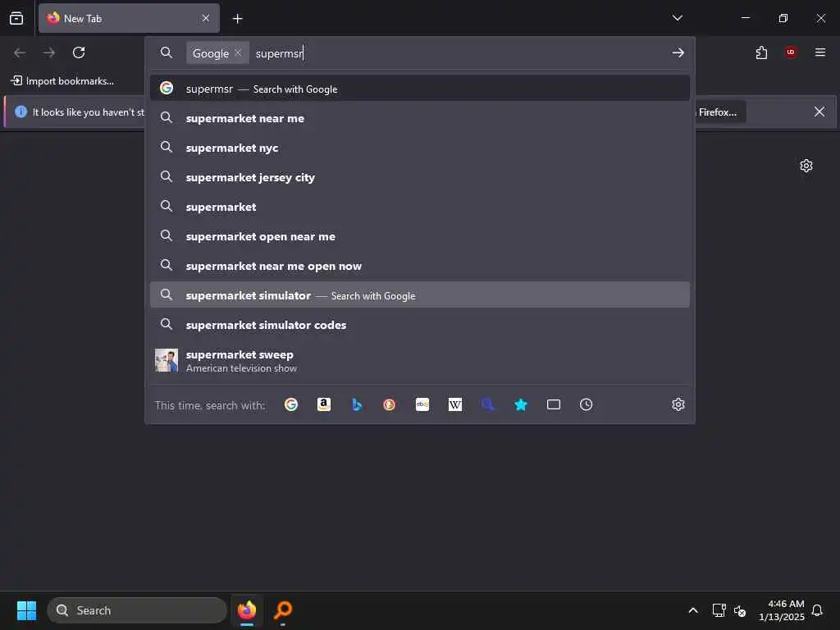Choose suggestion 'supermarket jersey city'
840x630 pixels.
(419, 177)
